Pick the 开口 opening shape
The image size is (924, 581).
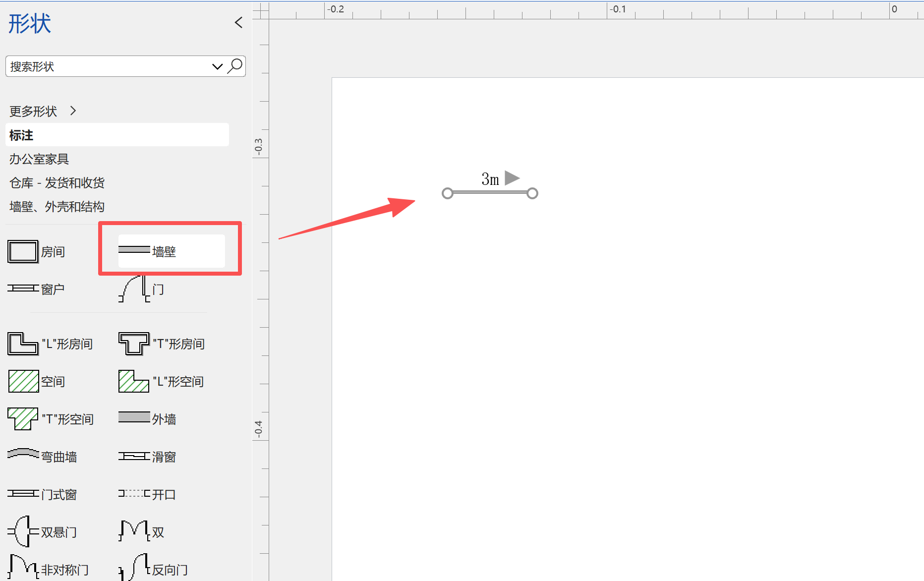pyautogui.click(x=147, y=494)
